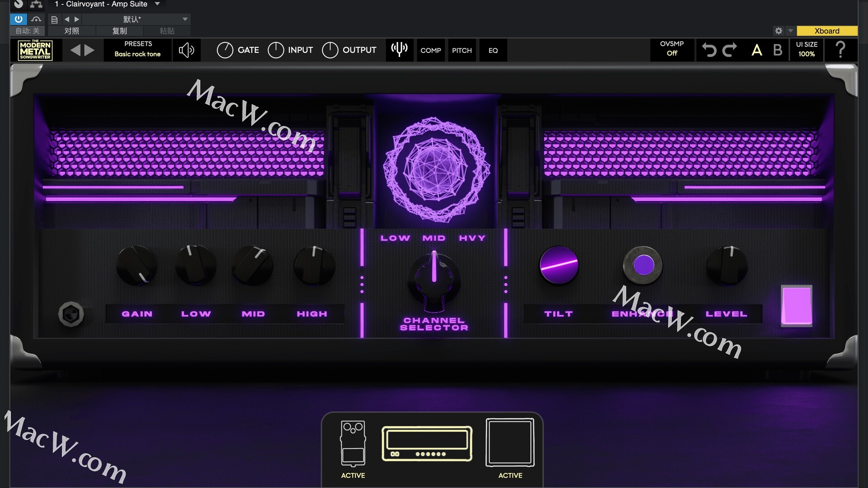Click the input jack on amp panel
868x488 pixels.
tap(71, 314)
